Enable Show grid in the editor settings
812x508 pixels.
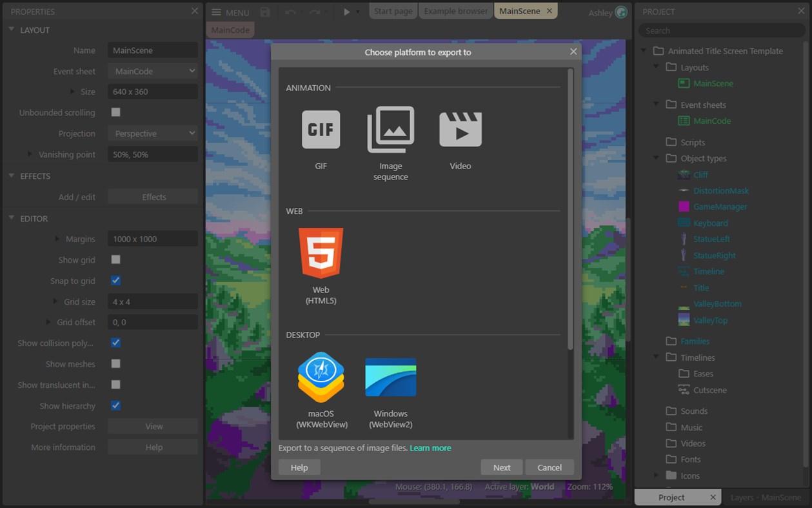coord(115,259)
